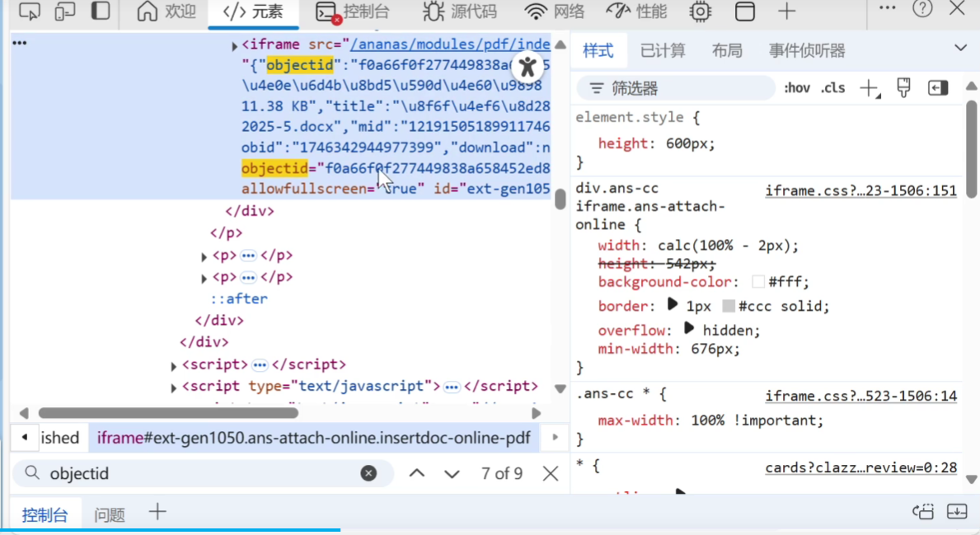The width and height of the screenshot is (980, 535).
Task: Click the DOM node ellipsis actions button
Action: click(x=20, y=43)
